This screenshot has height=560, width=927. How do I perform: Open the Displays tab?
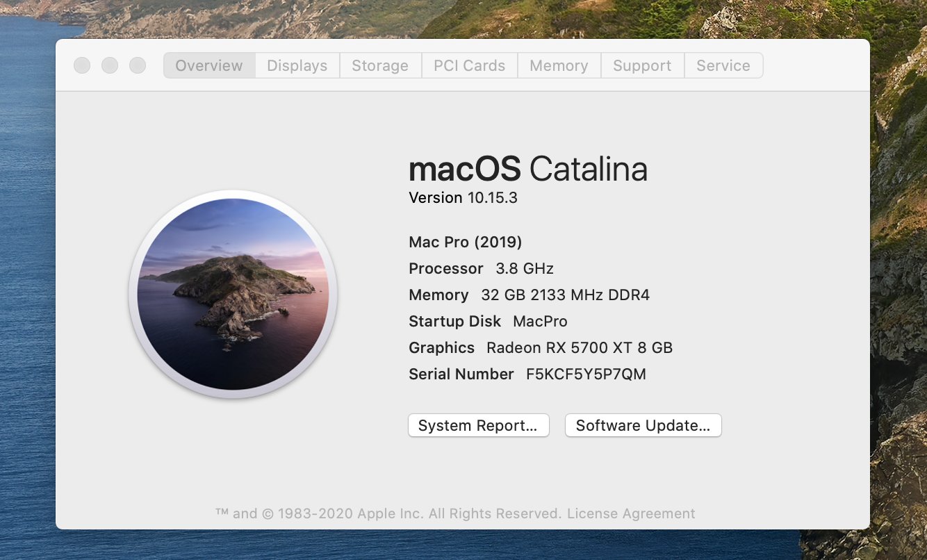(x=297, y=65)
